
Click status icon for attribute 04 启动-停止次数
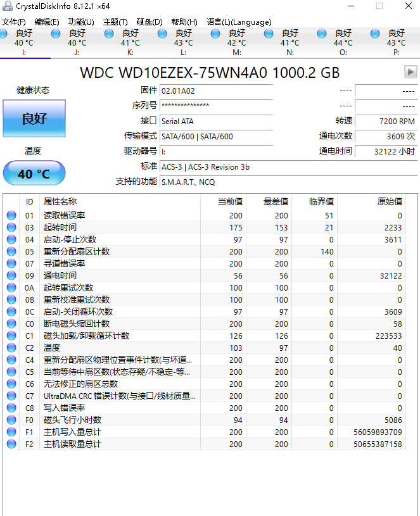pos(11,239)
